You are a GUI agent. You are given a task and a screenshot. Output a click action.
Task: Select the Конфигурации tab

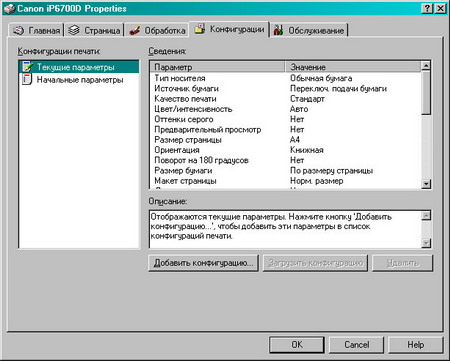tap(229, 29)
